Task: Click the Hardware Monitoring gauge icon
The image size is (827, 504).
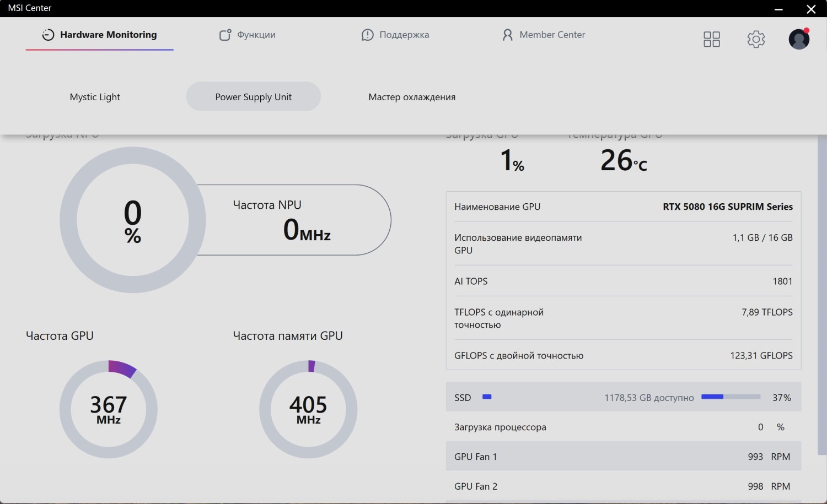Action: click(x=49, y=35)
